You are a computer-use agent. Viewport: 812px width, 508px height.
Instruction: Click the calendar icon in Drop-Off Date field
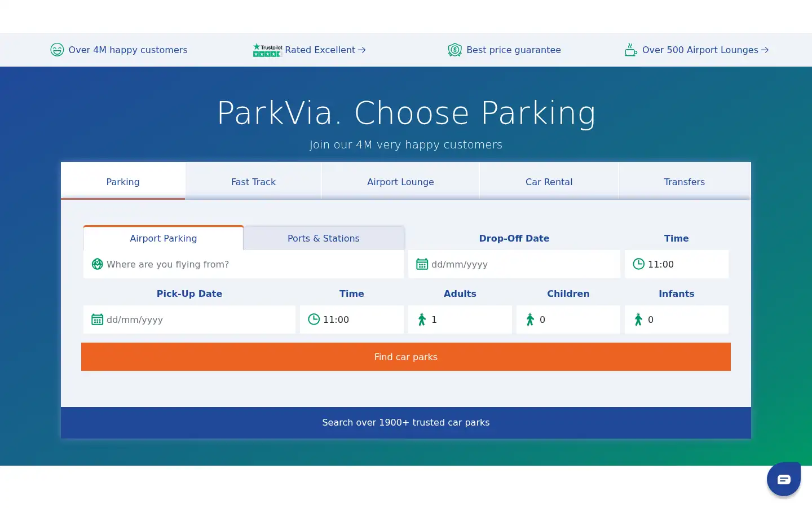[x=422, y=264]
